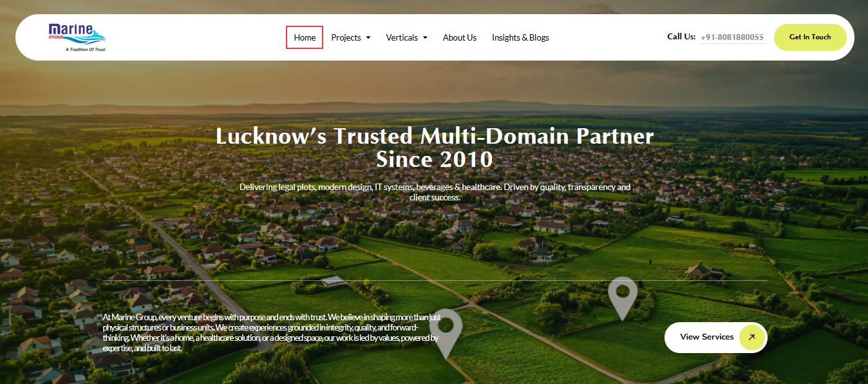Click the horizontal divider line in hero
Viewport: 868px width, 384px height.
point(434,280)
